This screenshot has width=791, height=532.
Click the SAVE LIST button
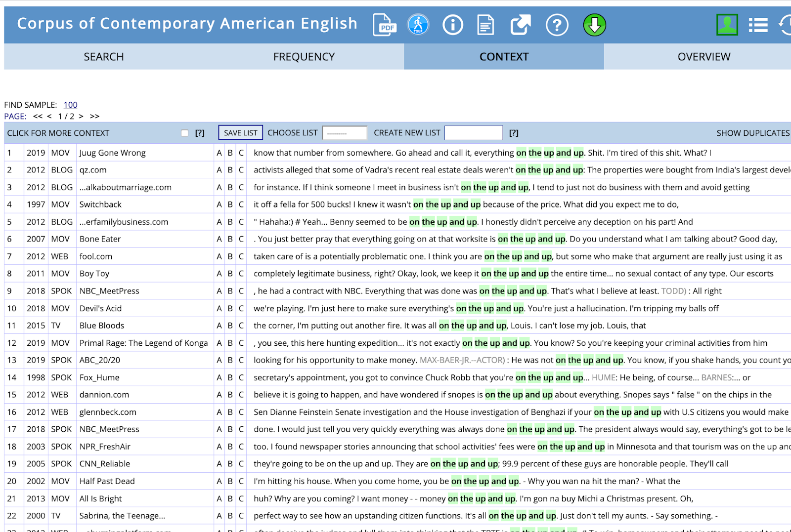(240, 132)
